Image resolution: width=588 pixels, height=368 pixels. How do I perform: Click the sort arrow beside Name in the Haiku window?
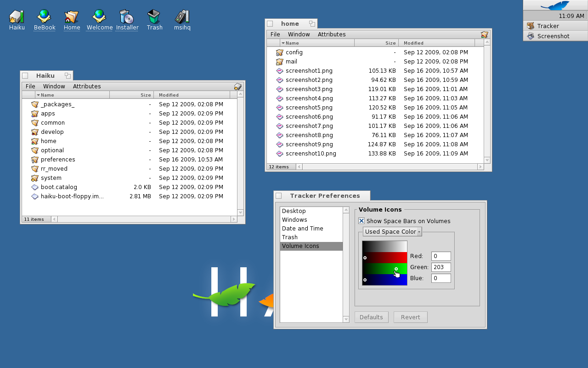click(38, 95)
